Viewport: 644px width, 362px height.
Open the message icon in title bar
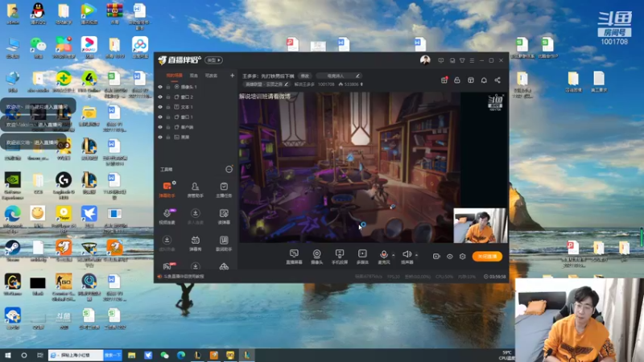pos(440,60)
